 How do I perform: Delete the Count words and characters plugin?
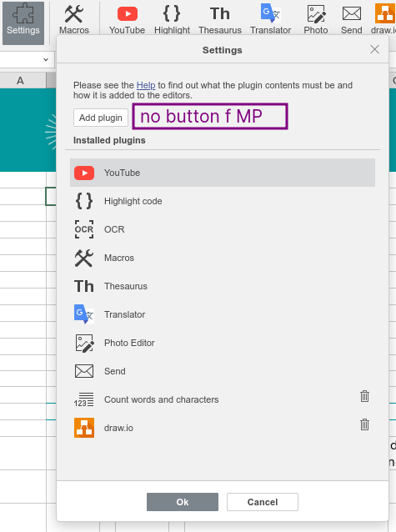[365, 396]
